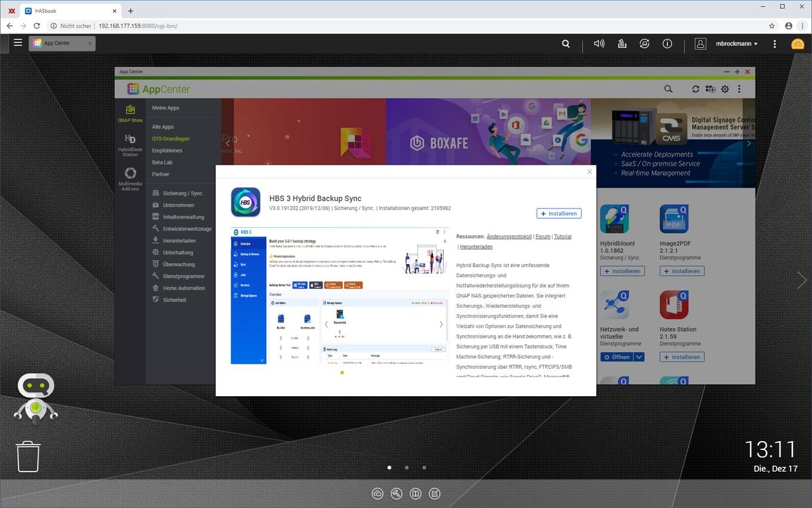812x508 pixels.
Task: Open event notifications info icon
Action: click(667, 44)
